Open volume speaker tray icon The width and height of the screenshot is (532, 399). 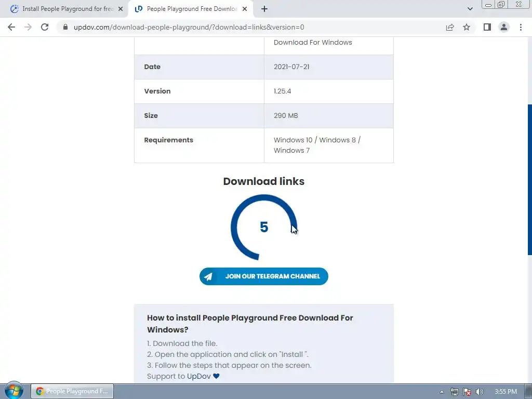point(479,392)
